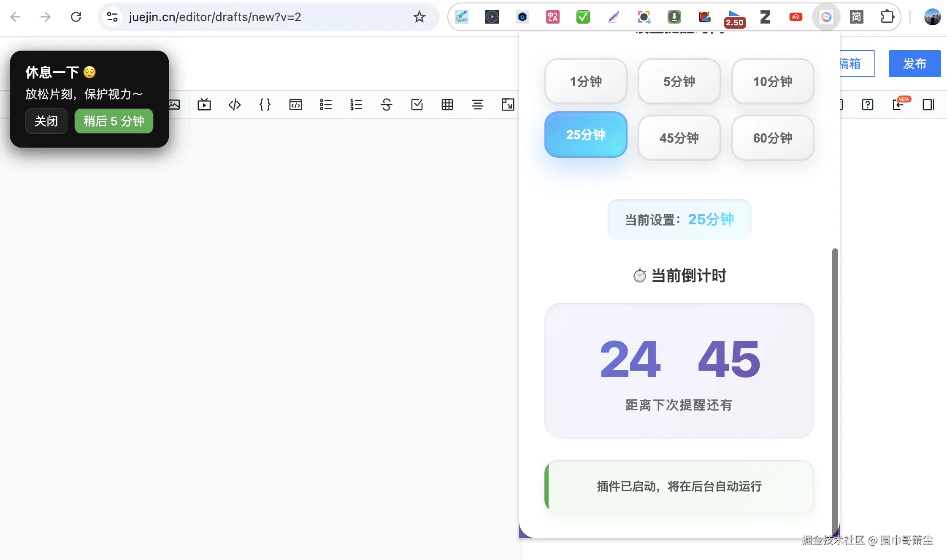Select the 10分钟 reminder interval
947x560 pixels.
point(772,81)
